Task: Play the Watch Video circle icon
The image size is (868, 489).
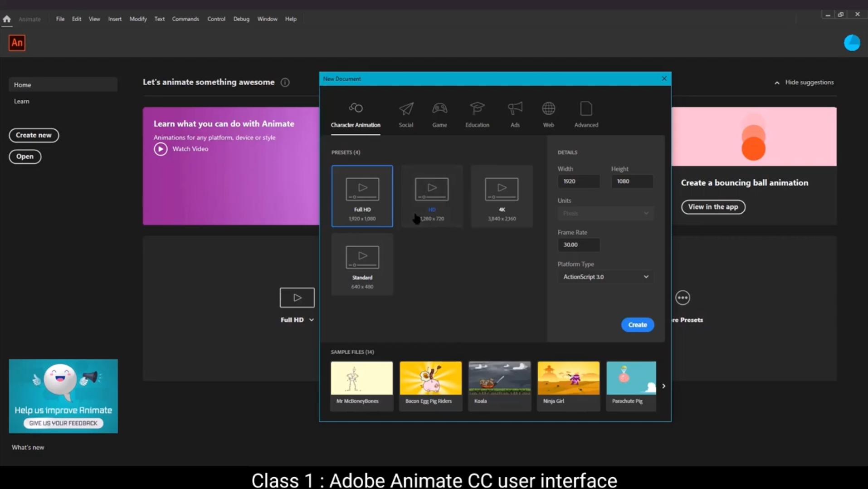Action: pyautogui.click(x=161, y=149)
